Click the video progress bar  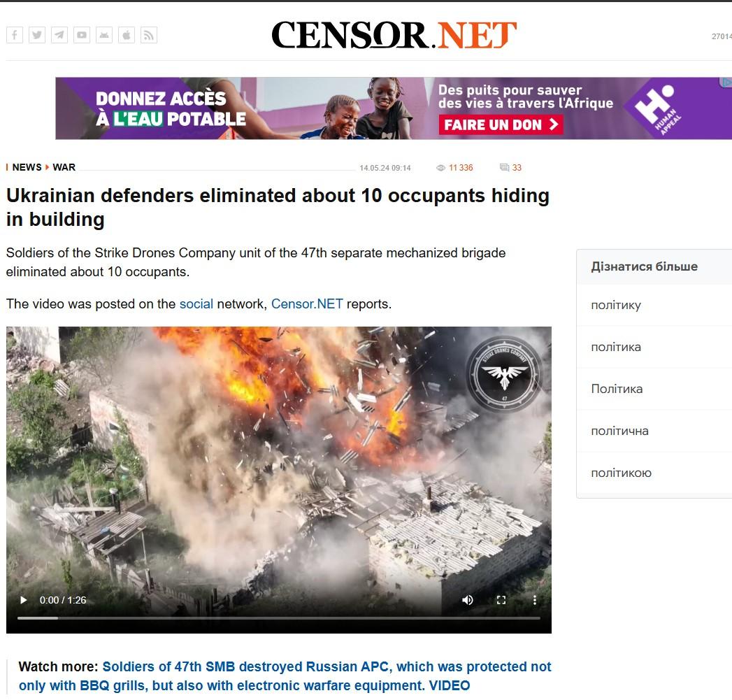point(279,617)
